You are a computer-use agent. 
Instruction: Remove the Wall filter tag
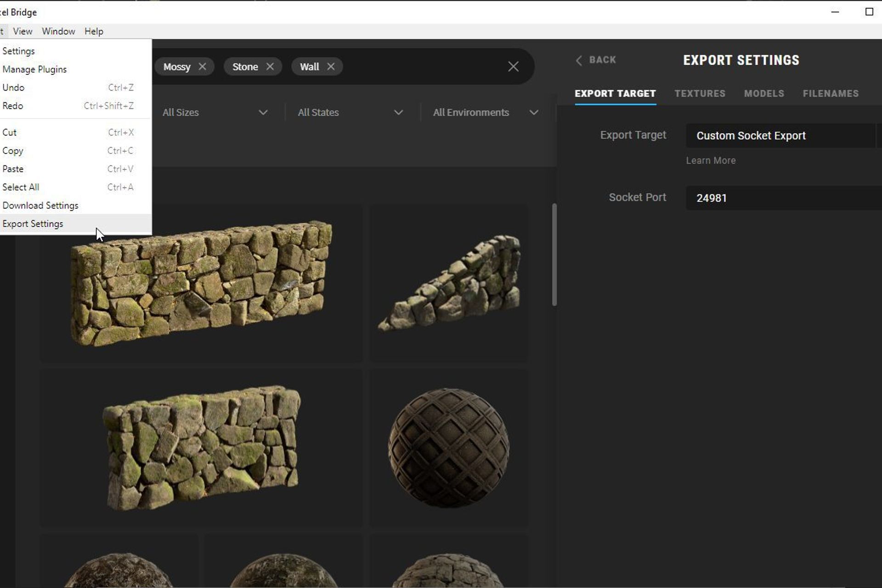tap(332, 66)
